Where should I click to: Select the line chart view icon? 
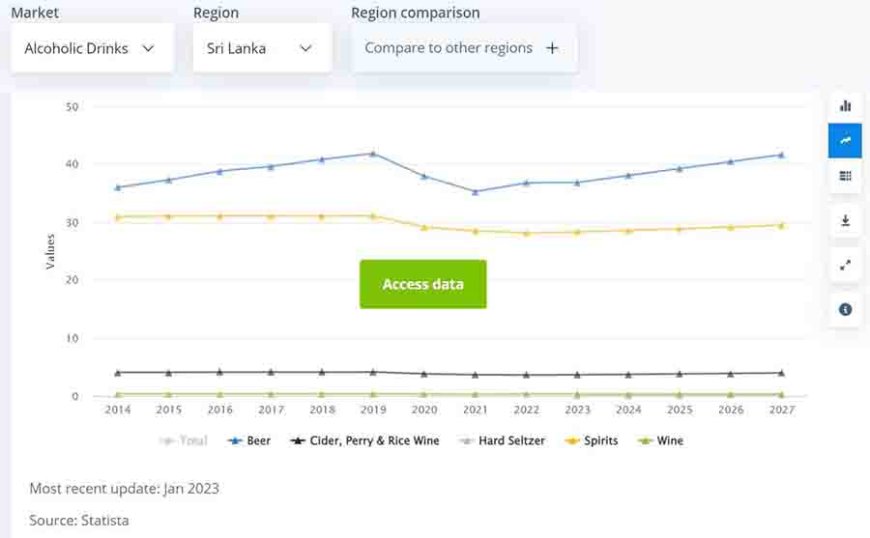pos(845,141)
